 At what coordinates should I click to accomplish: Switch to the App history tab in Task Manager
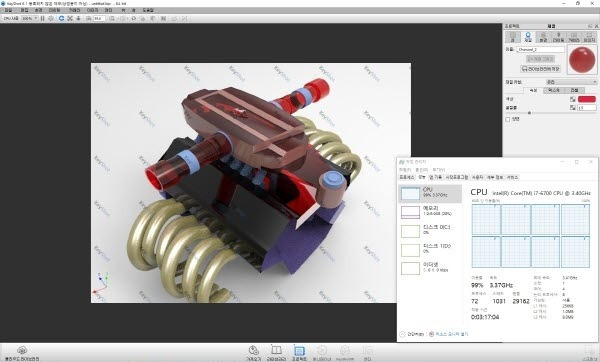435,178
